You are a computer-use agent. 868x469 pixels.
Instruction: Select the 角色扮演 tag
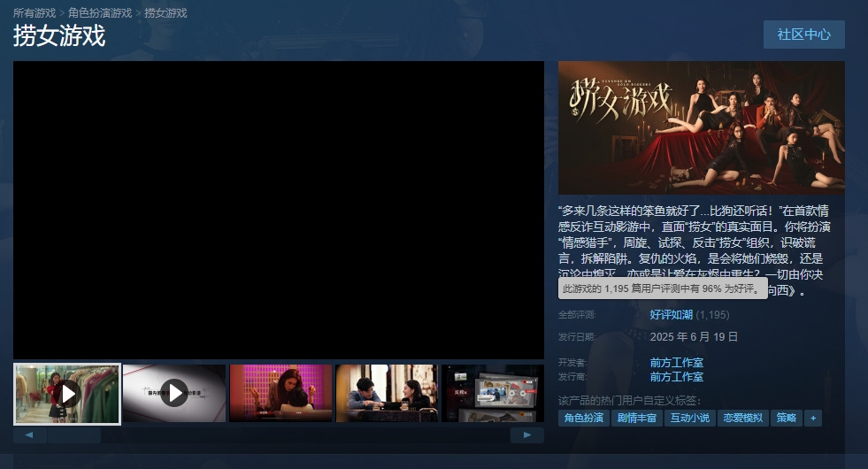(583, 418)
